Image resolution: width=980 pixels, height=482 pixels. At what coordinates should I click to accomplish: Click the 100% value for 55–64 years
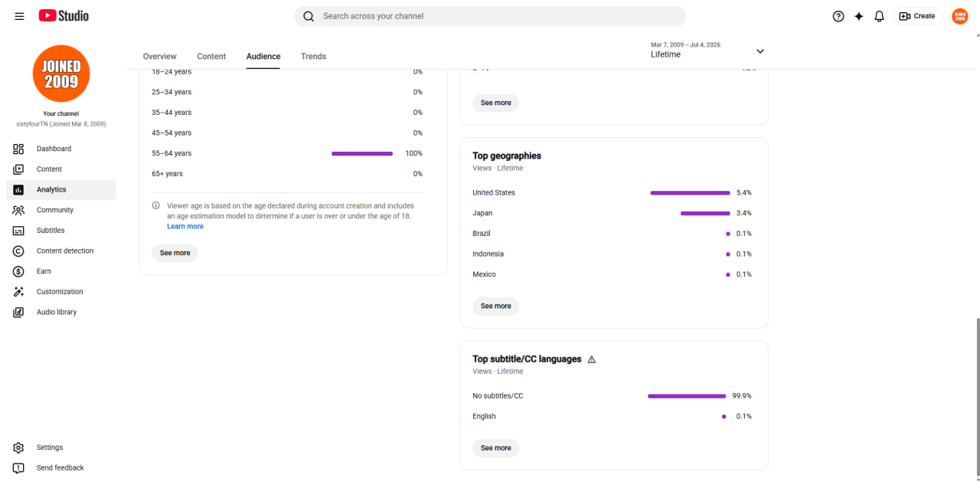click(x=413, y=153)
